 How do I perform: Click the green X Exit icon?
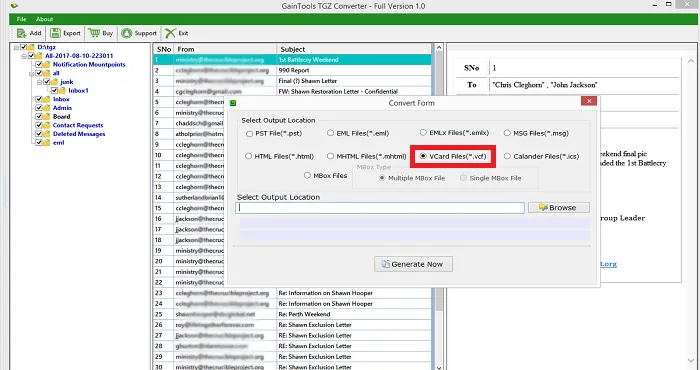(x=170, y=33)
